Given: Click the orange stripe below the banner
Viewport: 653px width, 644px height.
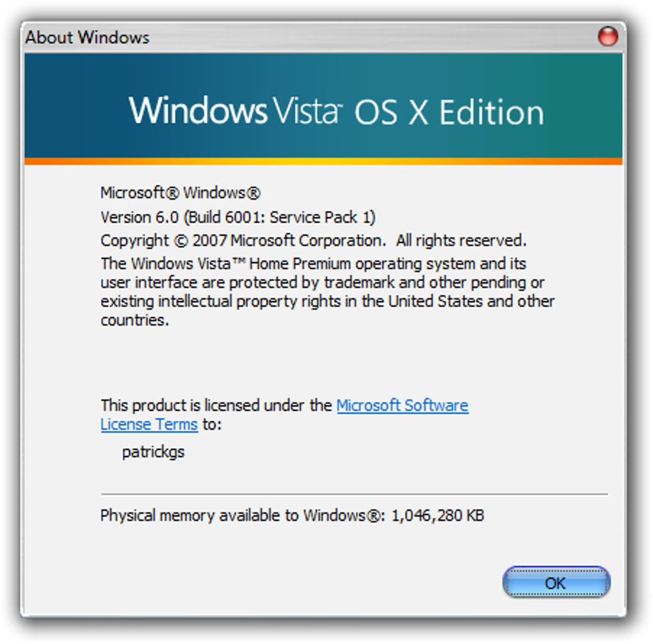Looking at the screenshot, I should coord(323,161).
